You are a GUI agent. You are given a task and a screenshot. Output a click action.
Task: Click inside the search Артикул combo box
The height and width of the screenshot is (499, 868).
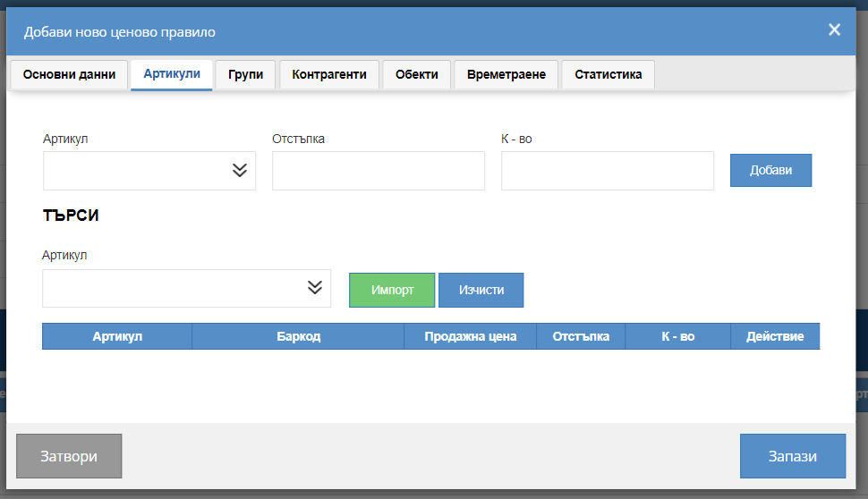coord(186,288)
